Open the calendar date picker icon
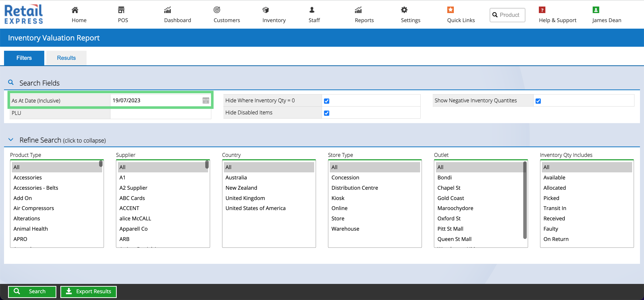 tap(206, 101)
